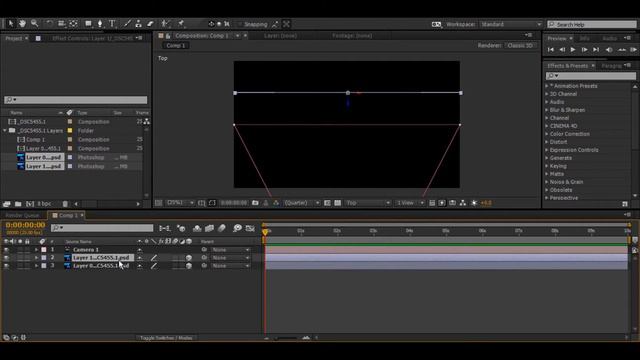The width and height of the screenshot is (640, 360).
Task: Click the timeline zoom slider
Action: (287, 338)
